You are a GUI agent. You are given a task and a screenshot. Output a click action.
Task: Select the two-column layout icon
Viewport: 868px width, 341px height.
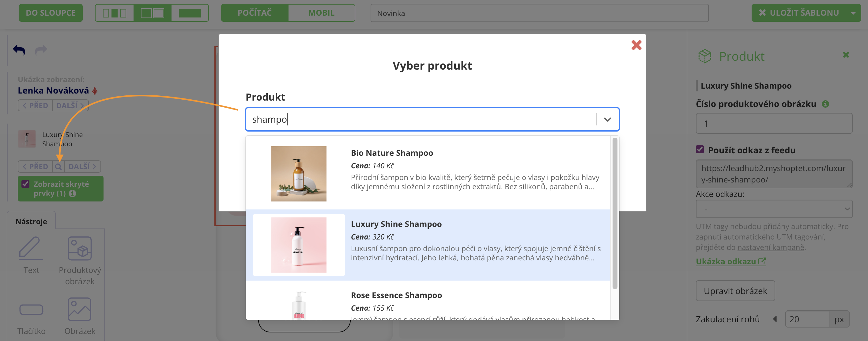pos(152,13)
